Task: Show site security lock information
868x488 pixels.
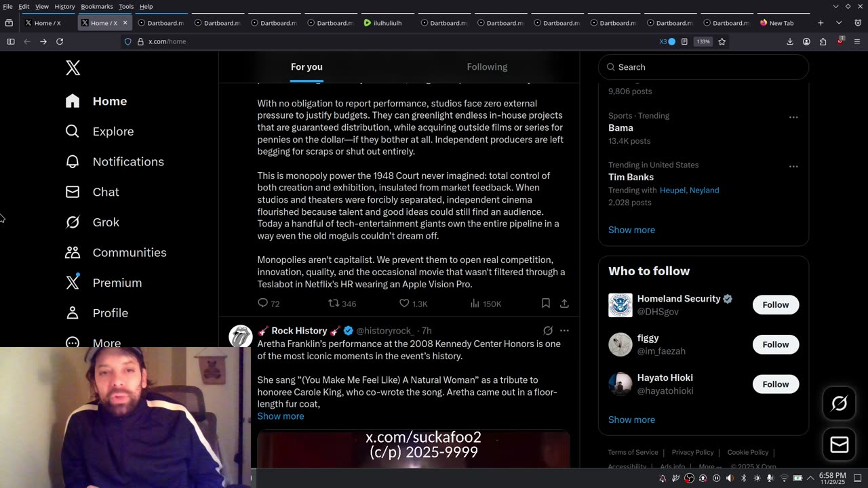Action: pos(140,41)
